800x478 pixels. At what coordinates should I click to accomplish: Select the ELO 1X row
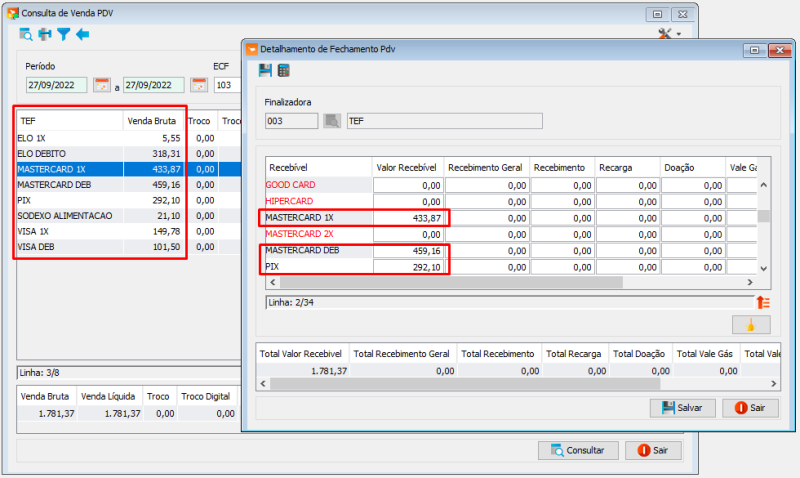point(129,138)
